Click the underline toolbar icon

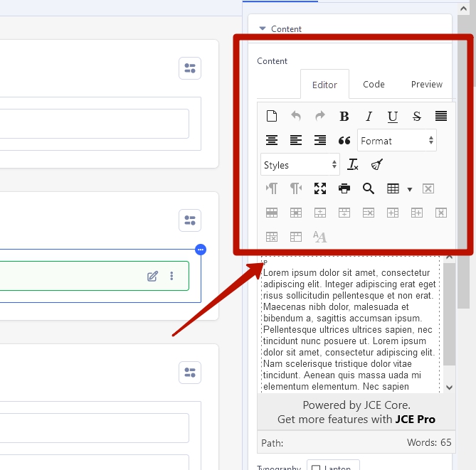click(x=393, y=117)
